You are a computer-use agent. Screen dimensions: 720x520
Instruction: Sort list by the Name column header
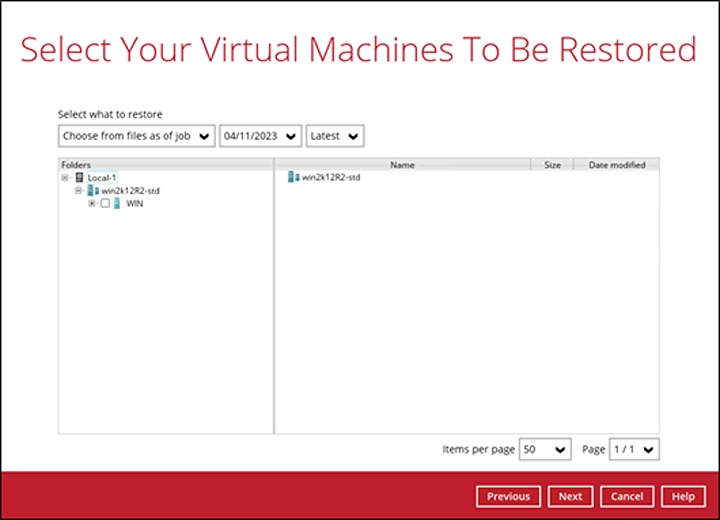(x=402, y=165)
